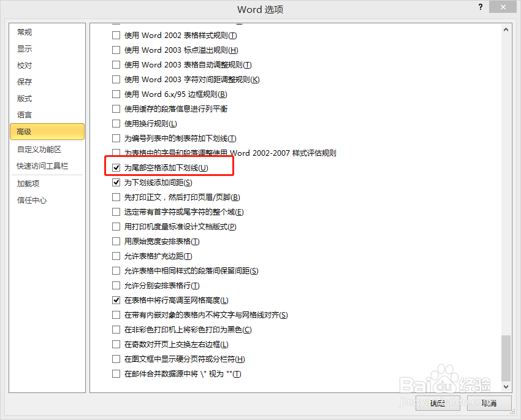
Task: Tick 在奇数对开页上交换左右边框
Action: point(116,345)
